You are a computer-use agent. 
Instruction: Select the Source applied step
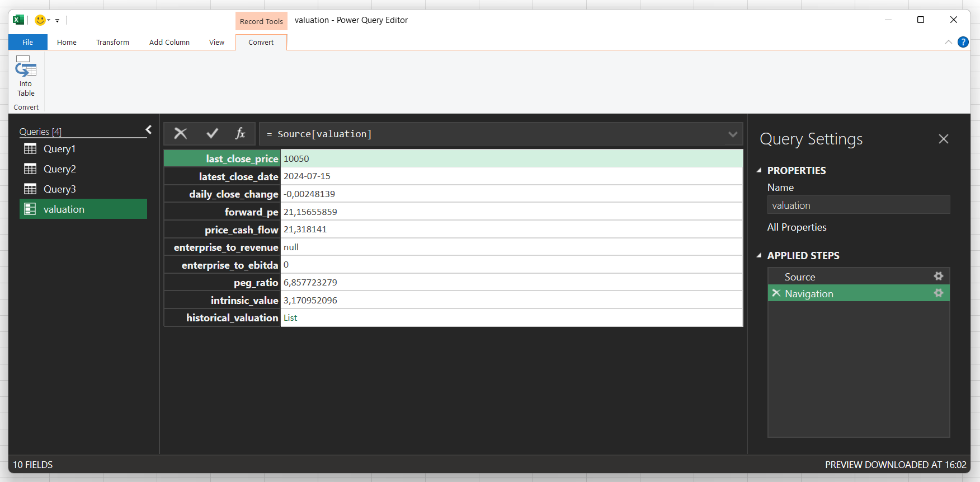[x=859, y=277]
